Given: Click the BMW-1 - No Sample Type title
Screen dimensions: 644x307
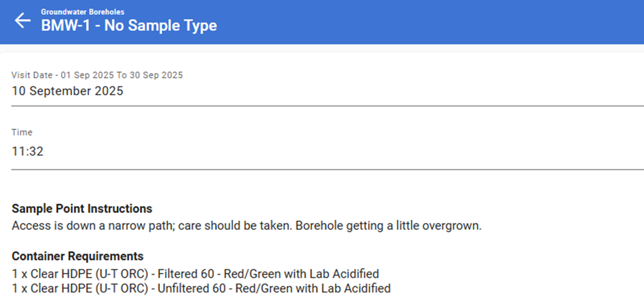Looking at the screenshot, I should coord(129,26).
